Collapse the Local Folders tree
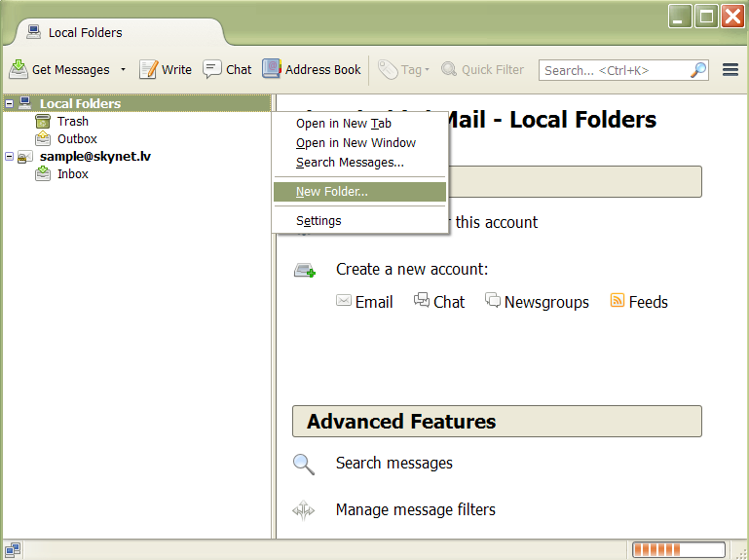 click(9, 104)
